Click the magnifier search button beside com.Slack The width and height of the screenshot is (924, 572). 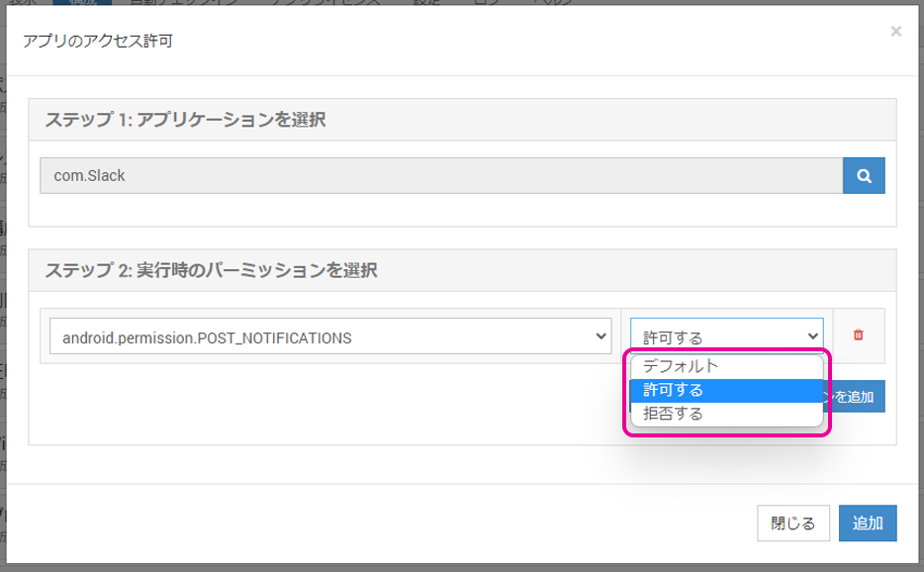click(x=864, y=176)
